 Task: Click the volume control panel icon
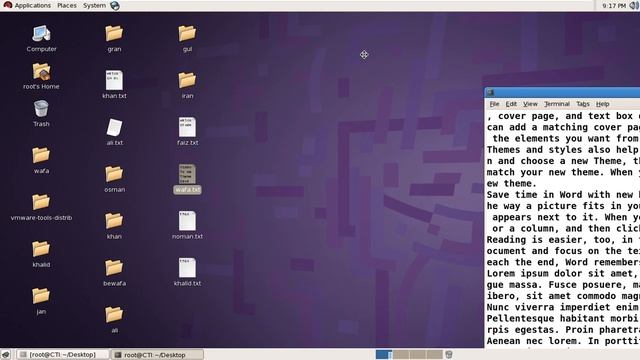coord(634,5)
